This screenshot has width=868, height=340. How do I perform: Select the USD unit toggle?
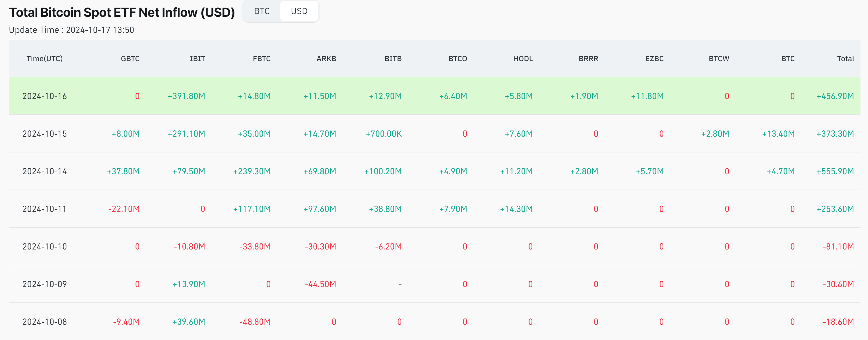299,11
